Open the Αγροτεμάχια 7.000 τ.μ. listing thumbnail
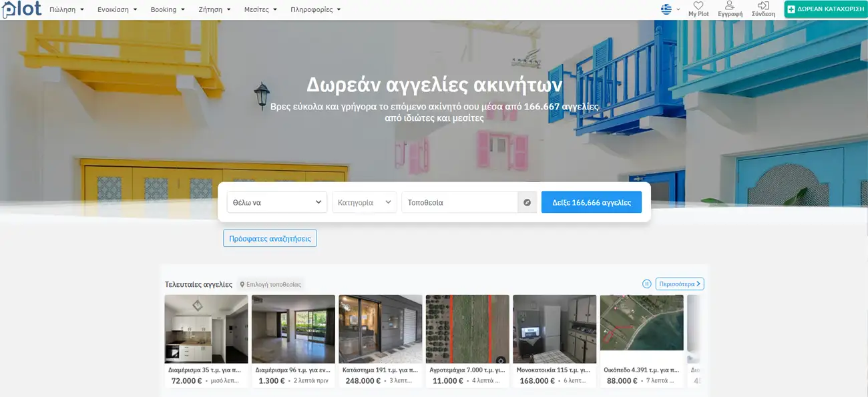Viewport: 868px width, 397px height. coord(467,327)
